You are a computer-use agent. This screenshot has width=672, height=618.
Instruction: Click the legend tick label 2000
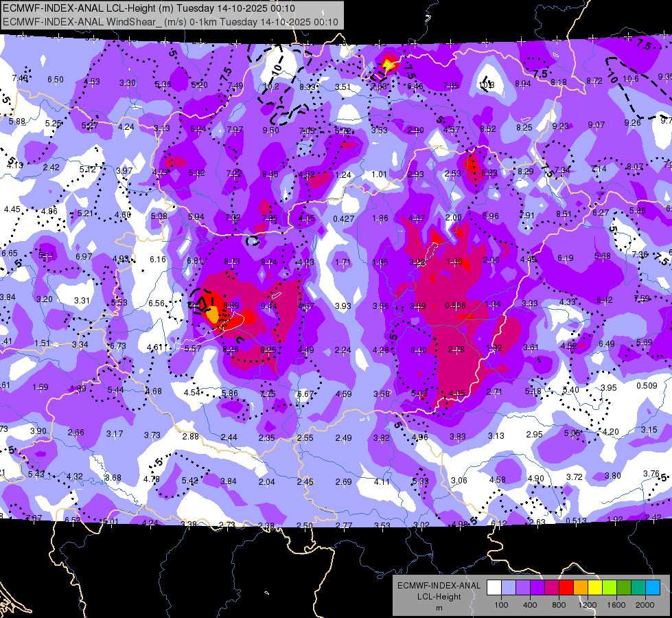[645, 605]
